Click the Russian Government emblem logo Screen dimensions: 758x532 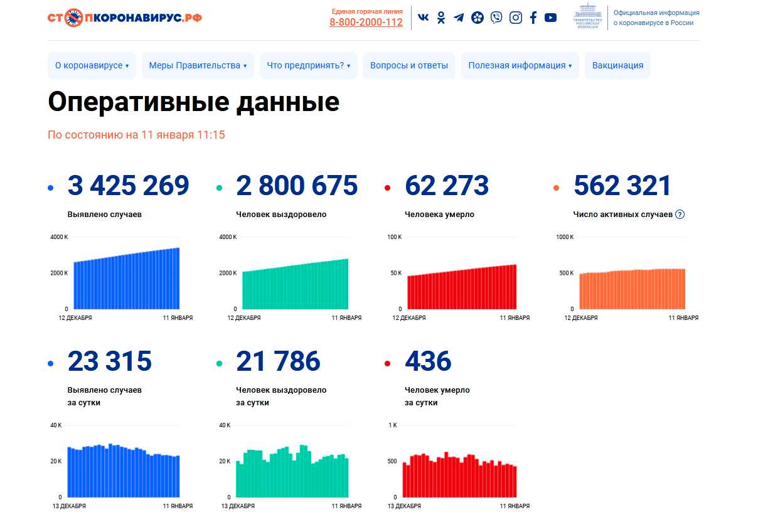point(588,17)
